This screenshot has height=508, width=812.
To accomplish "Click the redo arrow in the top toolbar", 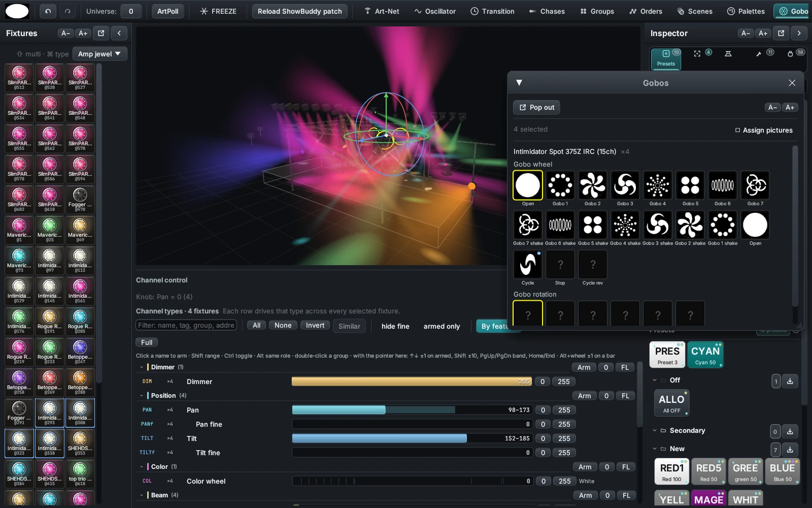I will pyautogui.click(x=67, y=11).
